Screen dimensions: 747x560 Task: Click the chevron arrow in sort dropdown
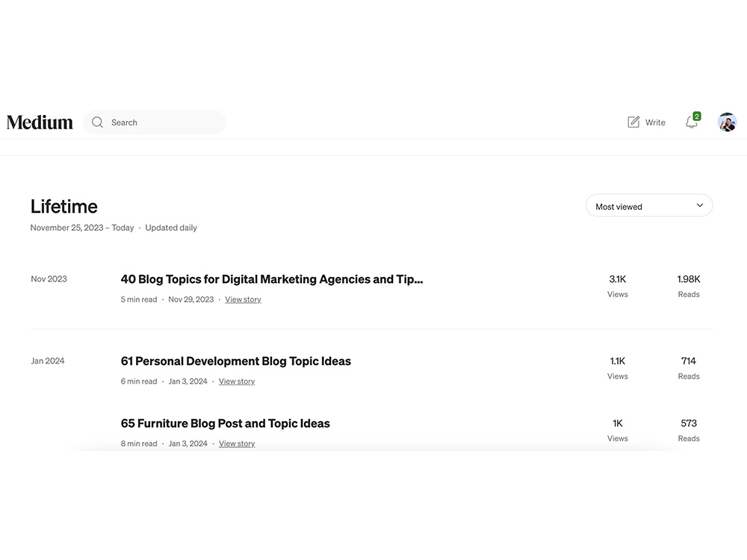(x=699, y=206)
